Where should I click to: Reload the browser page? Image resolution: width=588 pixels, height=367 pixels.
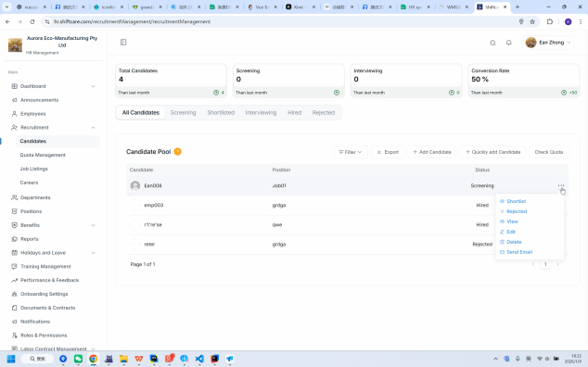(32, 21)
